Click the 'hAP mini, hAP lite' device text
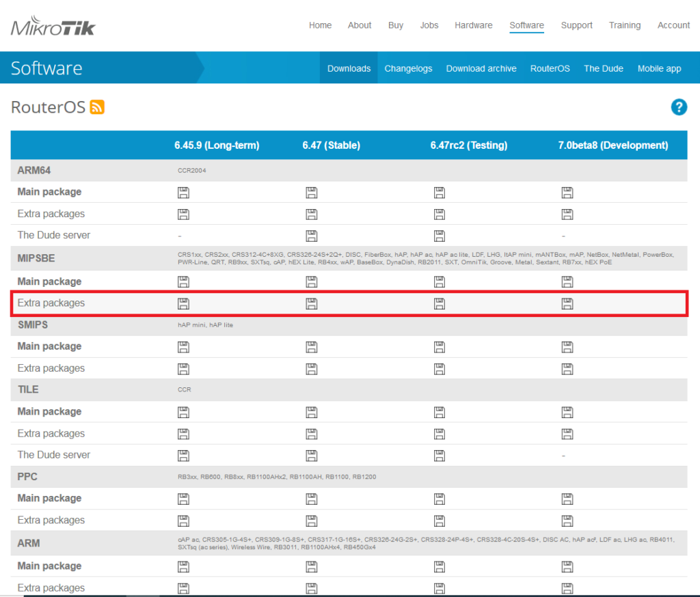This screenshot has height=597, width=700. [x=205, y=325]
